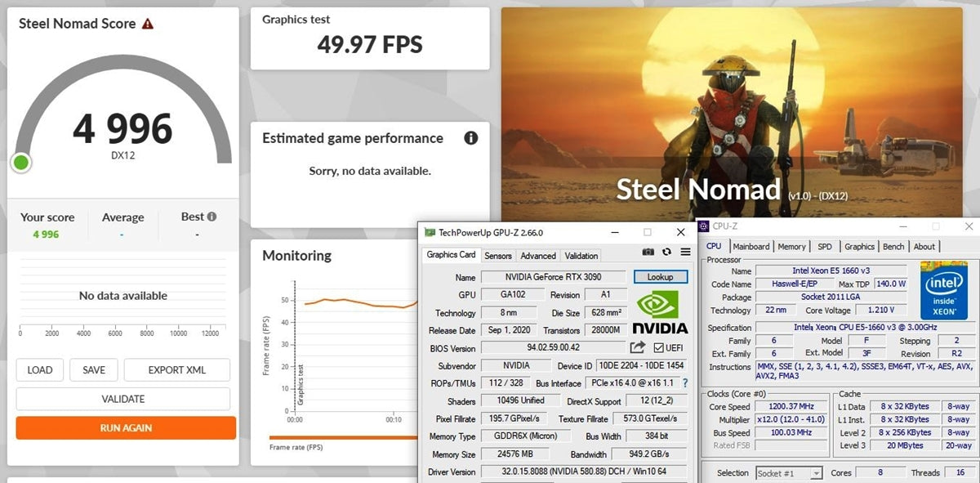Toggle the UEFI checkbox in GPU-Z
Screen dimensions: 980x483
[658, 348]
